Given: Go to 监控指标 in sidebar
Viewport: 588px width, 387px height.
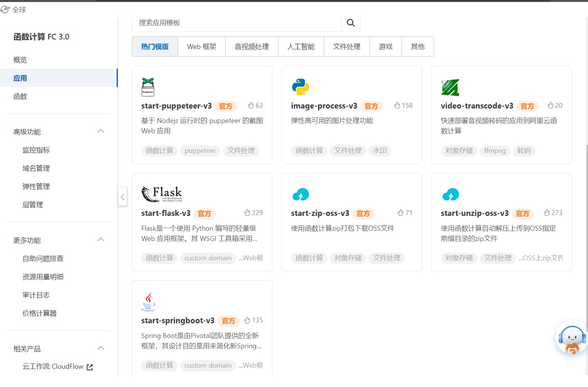Looking at the screenshot, I should (x=36, y=150).
